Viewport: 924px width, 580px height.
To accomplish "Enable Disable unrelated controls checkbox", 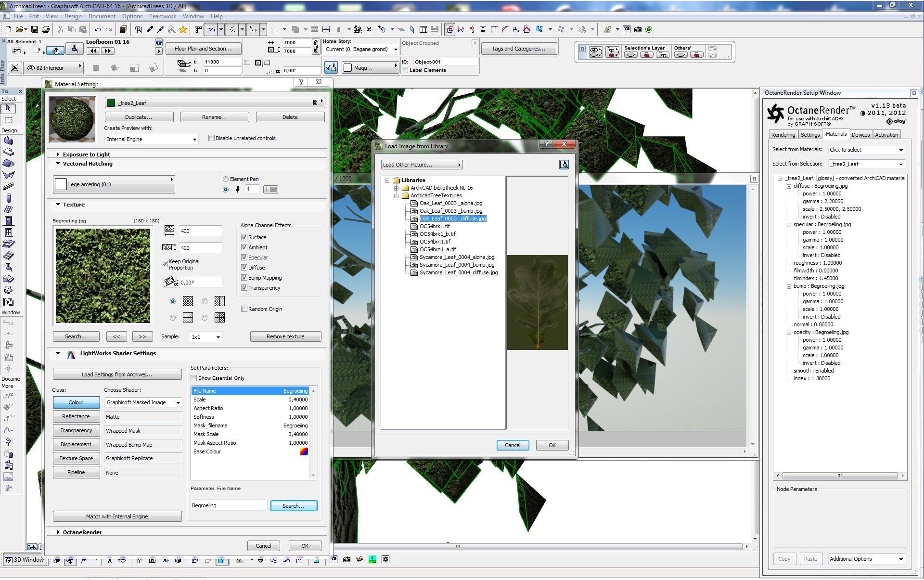I will (x=211, y=138).
